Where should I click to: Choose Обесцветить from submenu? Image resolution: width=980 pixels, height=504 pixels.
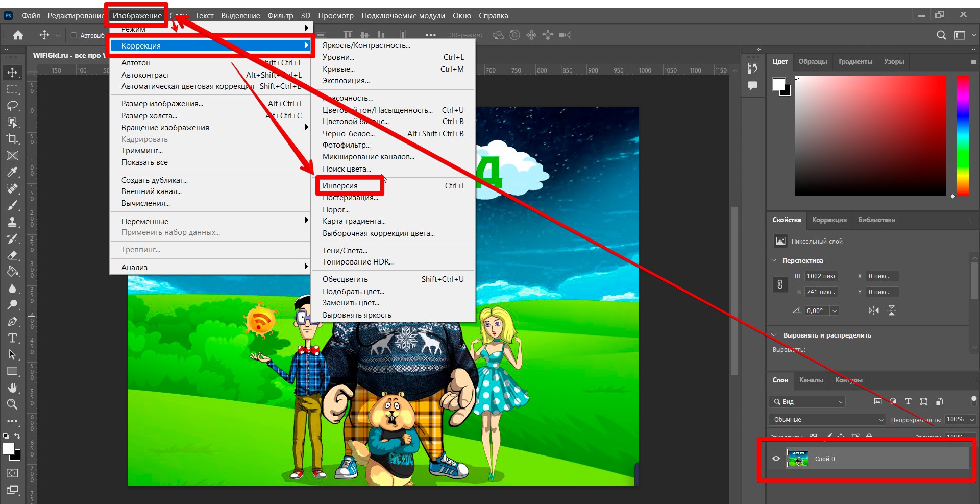tap(393, 279)
